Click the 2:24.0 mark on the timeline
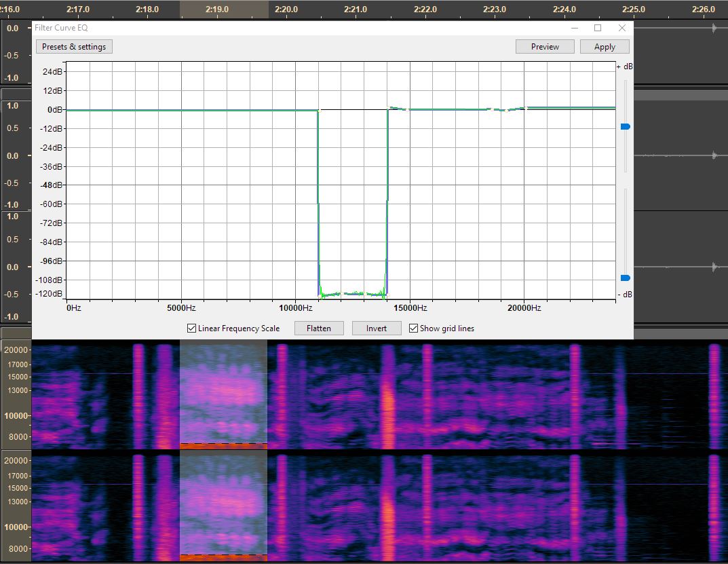 564,10
